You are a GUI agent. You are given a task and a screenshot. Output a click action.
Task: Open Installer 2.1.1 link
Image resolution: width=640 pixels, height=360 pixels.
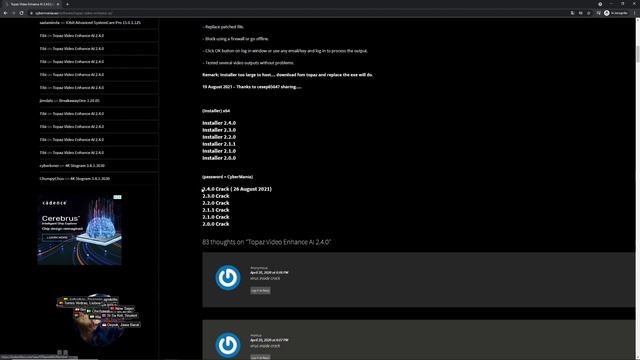(x=219, y=144)
